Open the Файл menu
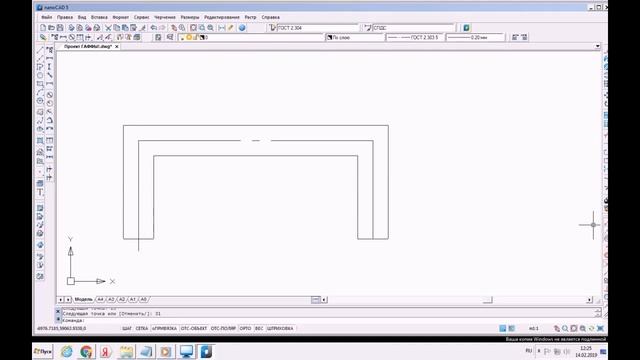This screenshot has width=640, height=360. [47, 17]
